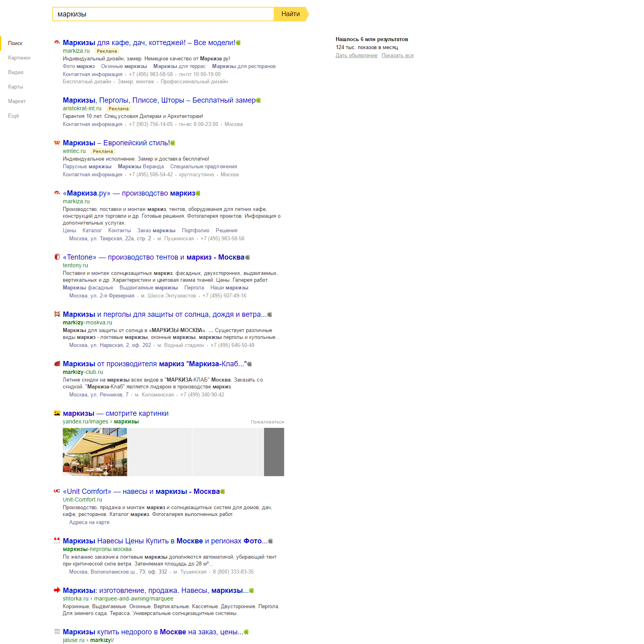Viewport: 644px width, 644px height.
Task: Open the Картинки search tab
Action: tap(19, 58)
